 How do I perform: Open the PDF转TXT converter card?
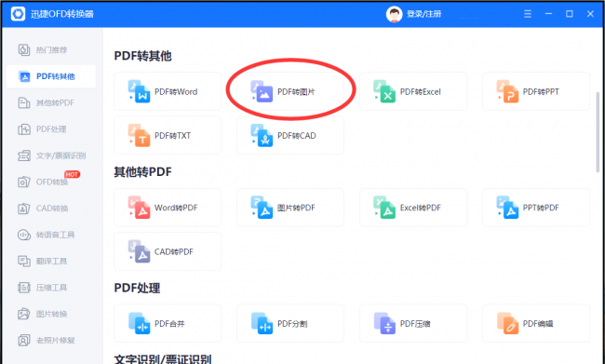[x=168, y=136]
